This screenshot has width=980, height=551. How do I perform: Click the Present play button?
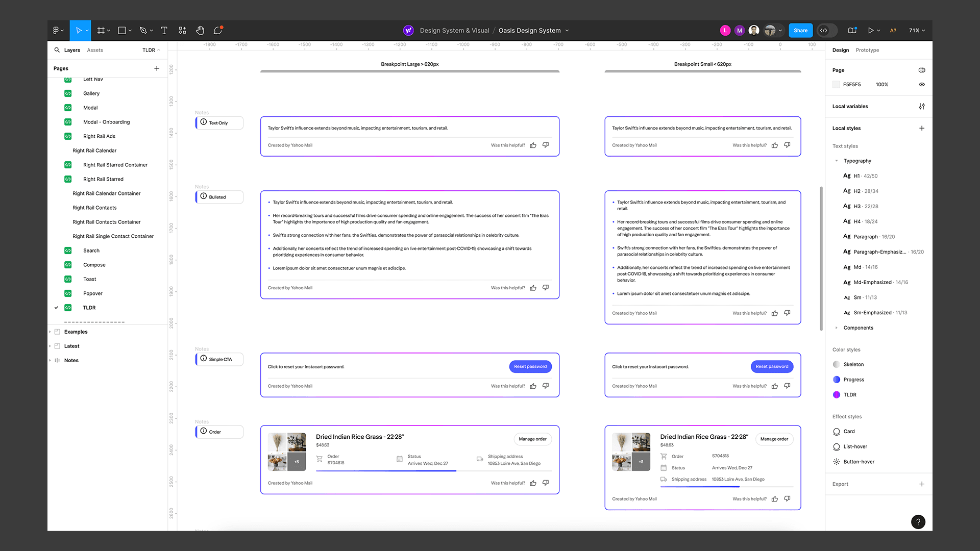coord(871,31)
